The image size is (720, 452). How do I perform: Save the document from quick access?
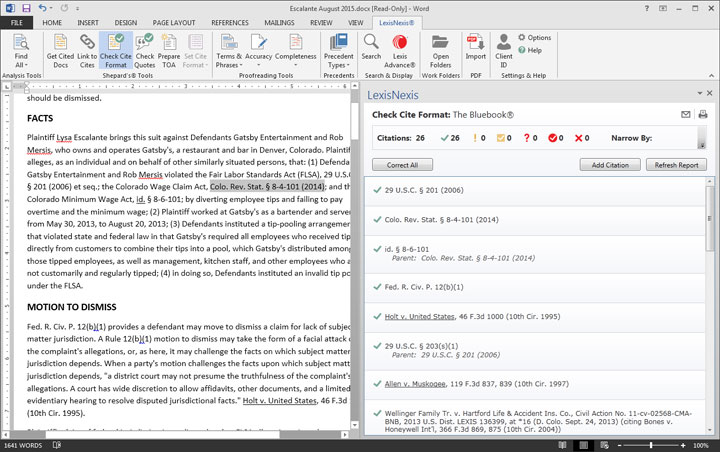(26, 8)
